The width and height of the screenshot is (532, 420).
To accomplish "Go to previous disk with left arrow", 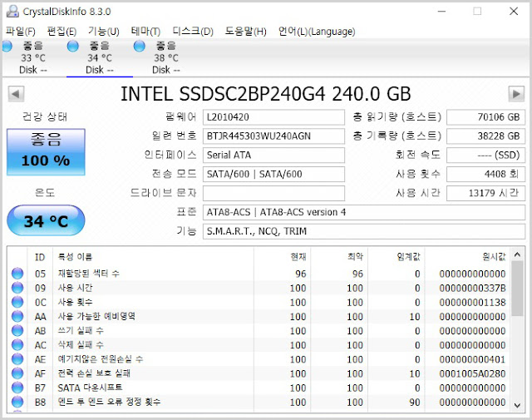I will 16,94.
